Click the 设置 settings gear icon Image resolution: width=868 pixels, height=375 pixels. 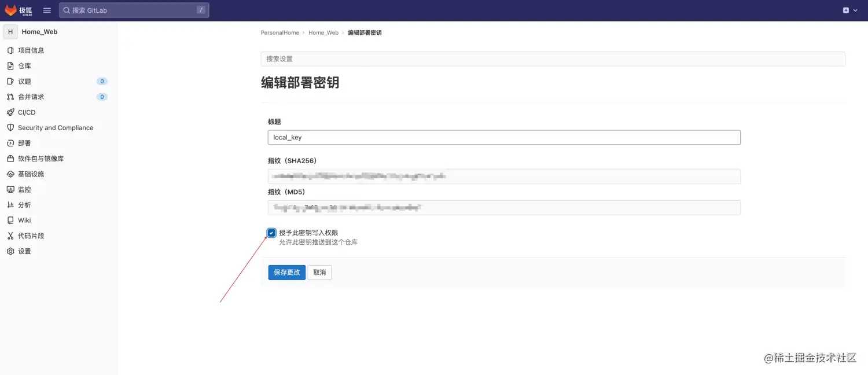[10, 251]
